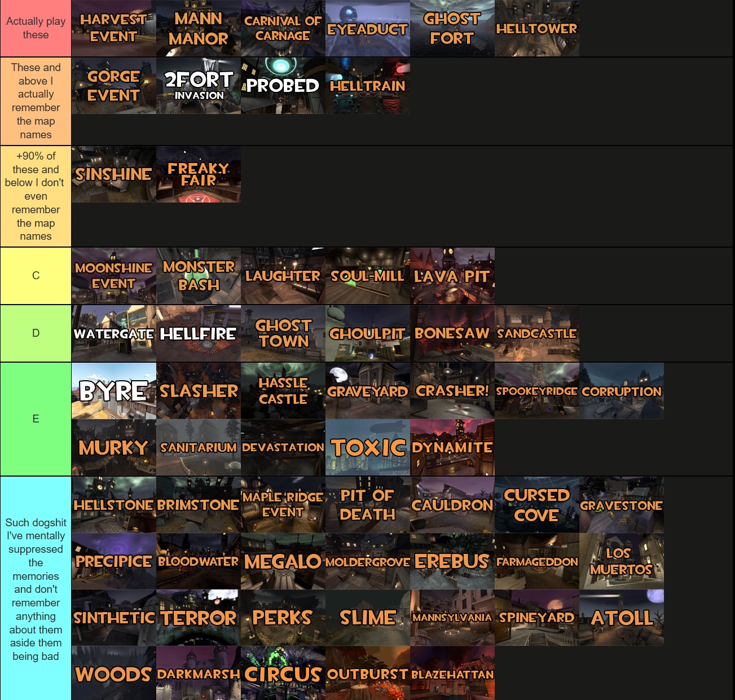Select the Bloodwater thumbnail
The height and width of the screenshot is (700, 735).
click(x=199, y=561)
